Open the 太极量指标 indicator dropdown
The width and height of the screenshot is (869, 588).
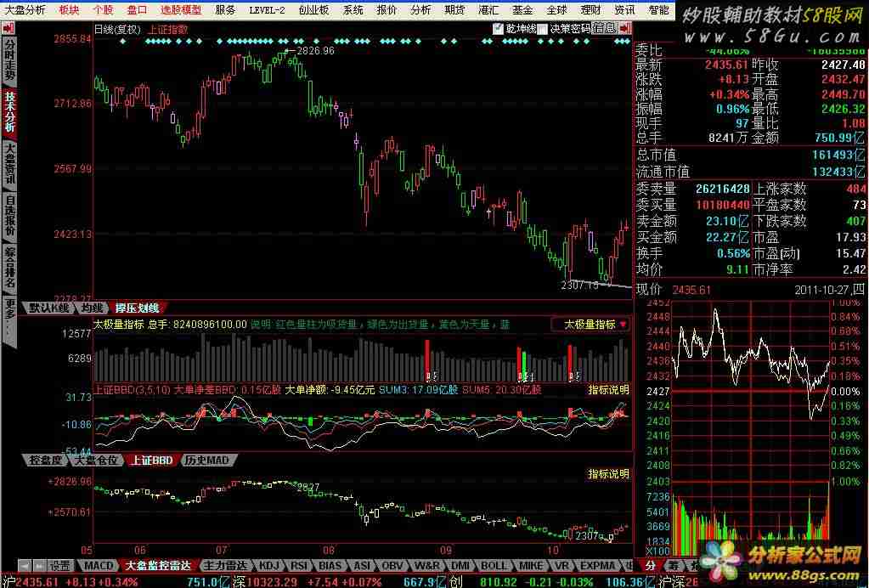point(590,325)
